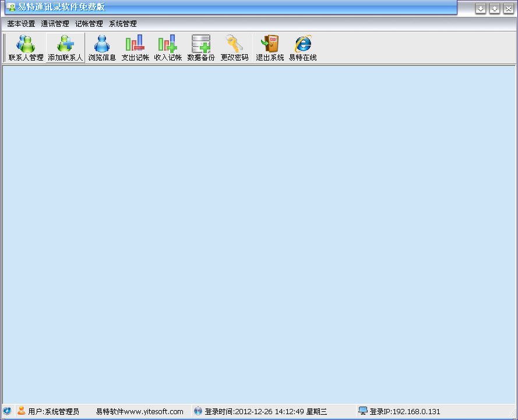
Task: Click the down-arrow button in the title bar
Action: click(x=481, y=9)
